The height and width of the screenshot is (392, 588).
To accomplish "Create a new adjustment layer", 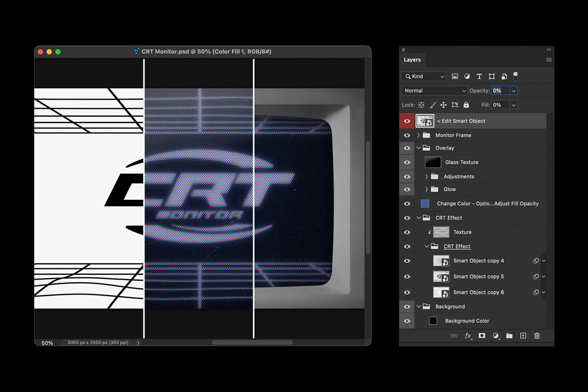I will pyautogui.click(x=495, y=336).
